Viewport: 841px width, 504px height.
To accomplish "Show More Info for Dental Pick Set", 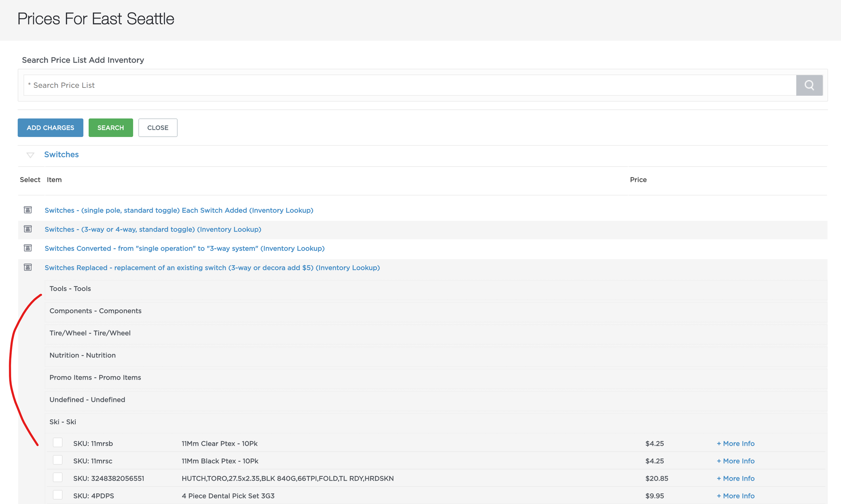I will [736, 496].
